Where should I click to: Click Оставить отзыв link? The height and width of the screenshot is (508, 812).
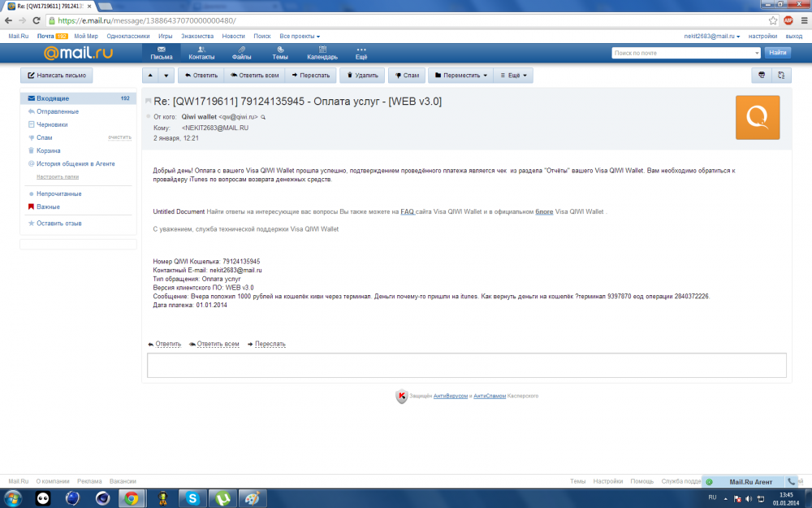pyautogui.click(x=58, y=223)
